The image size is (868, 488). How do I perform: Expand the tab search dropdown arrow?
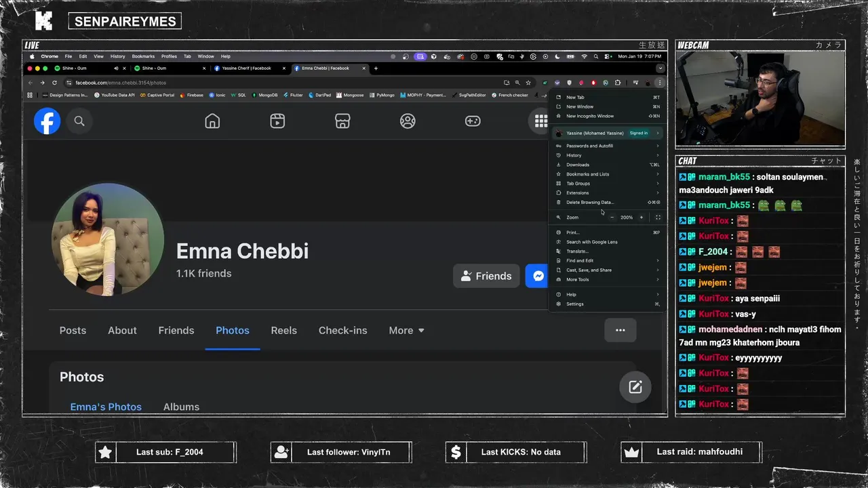tap(660, 68)
